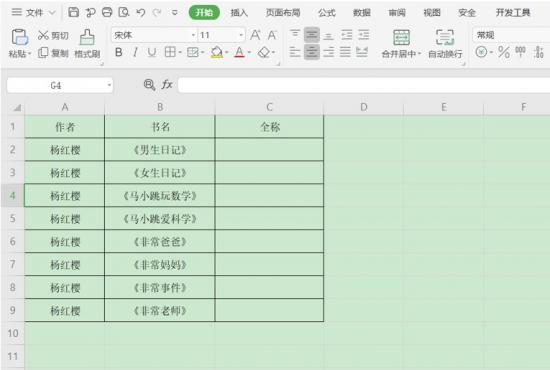550x370 pixels.
Task: Toggle Underline formatting
Action: pyautogui.click(x=152, y=53)
